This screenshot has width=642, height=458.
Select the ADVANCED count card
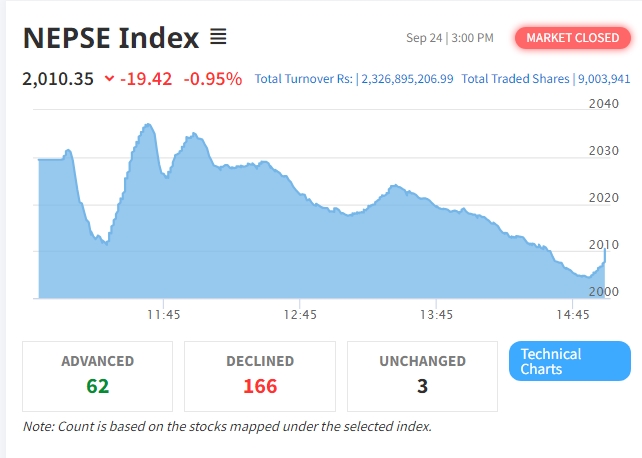coord(97,375)
